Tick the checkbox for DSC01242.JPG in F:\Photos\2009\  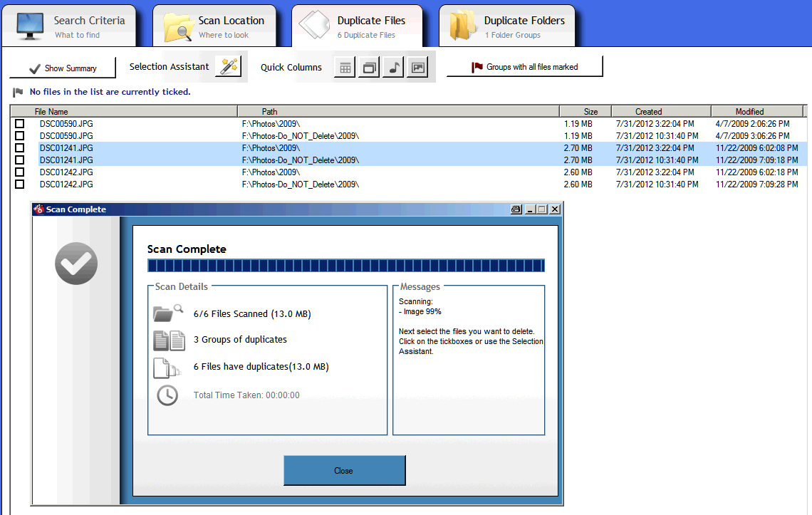tap(20, 172)
